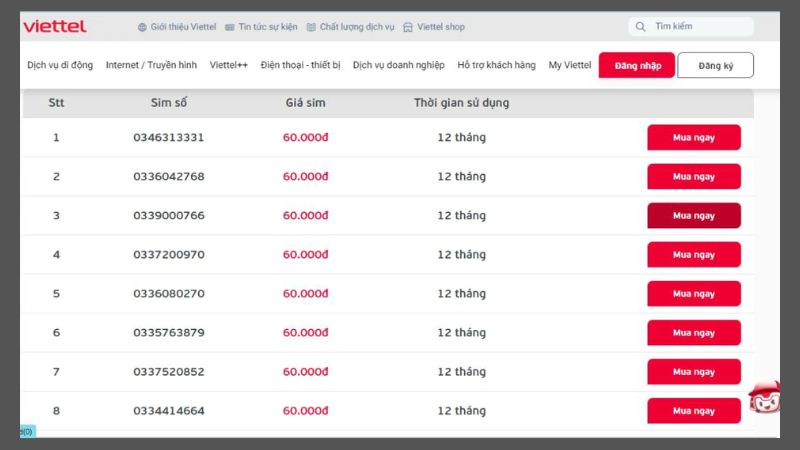The height and width of the screenshot is (450, 800).
Task: Open Tin tức sự kiện link
Action: coord(268,27)
